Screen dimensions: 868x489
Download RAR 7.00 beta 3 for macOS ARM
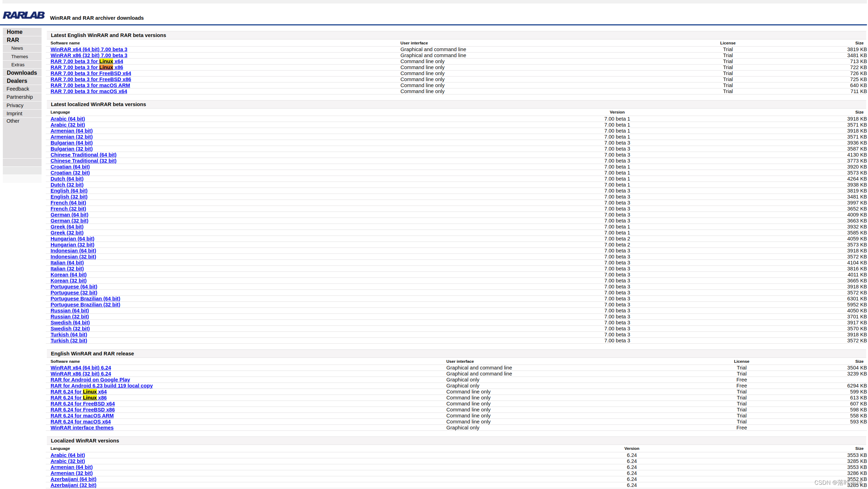point(90,85)
